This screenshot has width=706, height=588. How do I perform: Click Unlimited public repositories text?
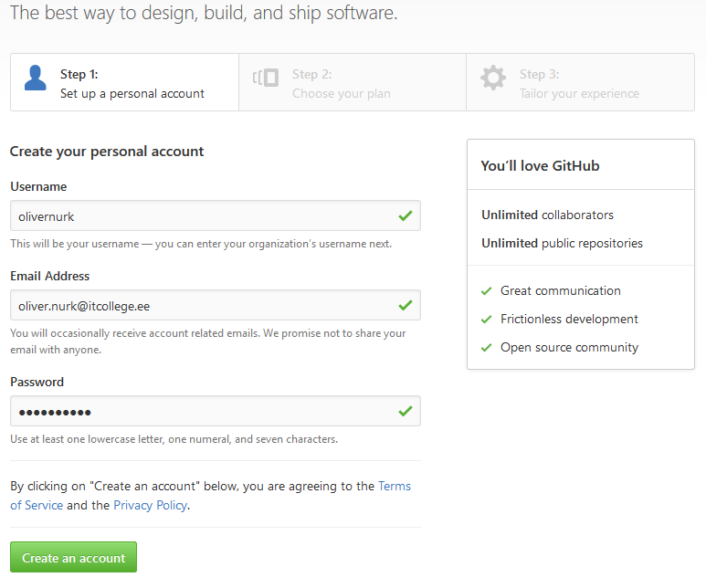pyautogui.click(x=562, y=243)
